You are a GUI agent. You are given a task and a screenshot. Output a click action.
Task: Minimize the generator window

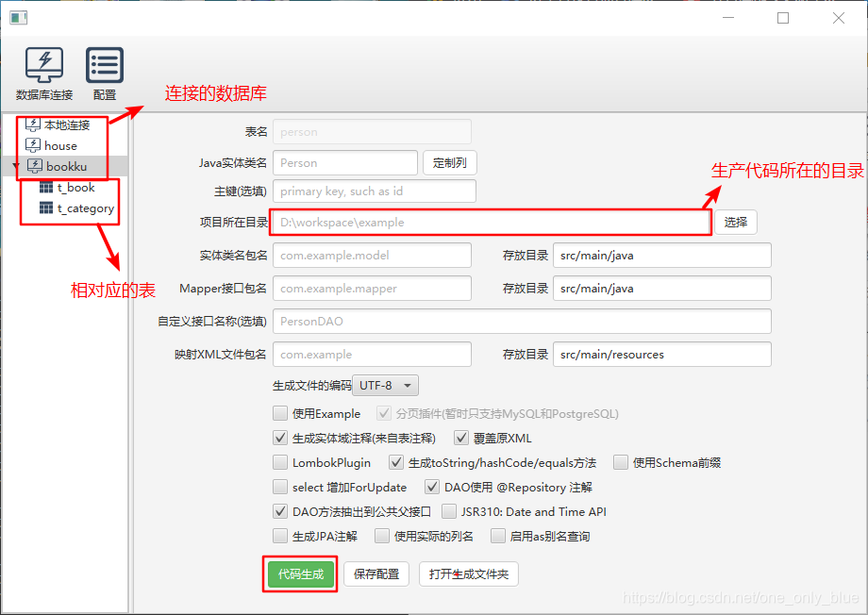coord(728,18)
